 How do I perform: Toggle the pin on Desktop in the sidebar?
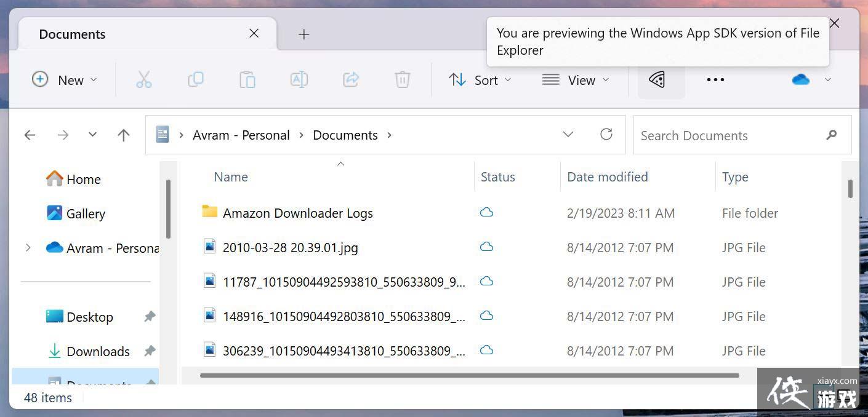(x=150, y=316)
